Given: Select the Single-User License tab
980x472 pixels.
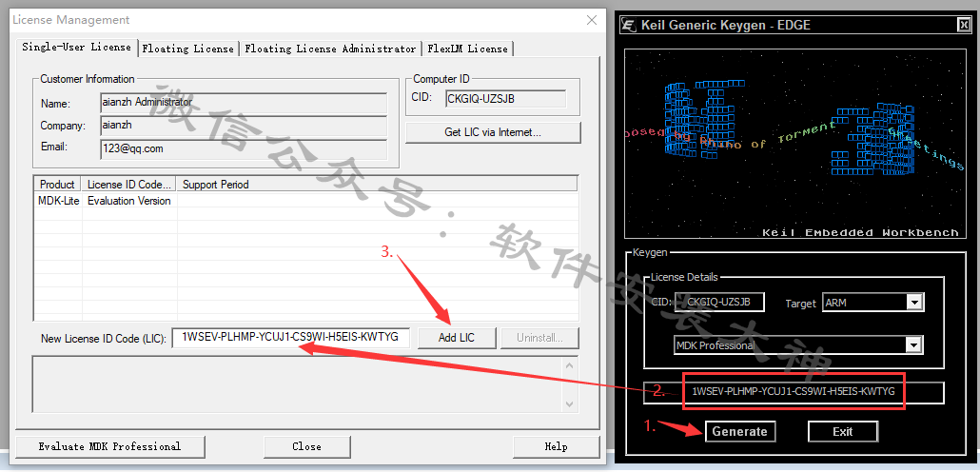Looking at the screenshot, I should point(76,47).
